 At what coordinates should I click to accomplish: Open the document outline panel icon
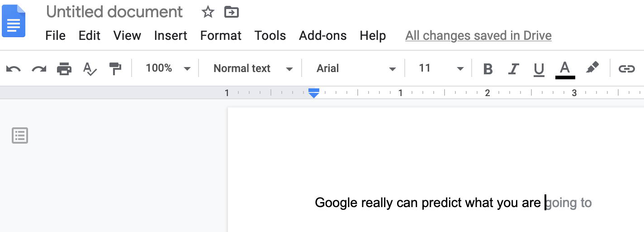(x=20, y=135)
